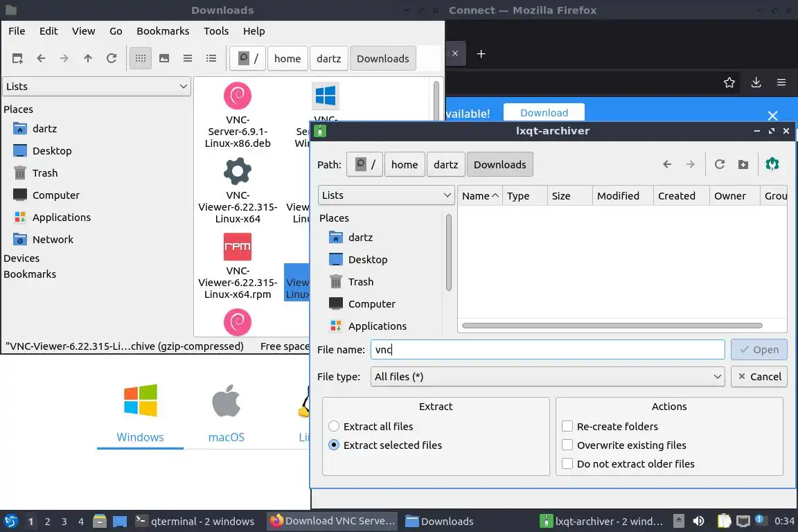Screen dimensions: 798x532
Task: Click vertical scrollbar in archiver Places pane
Action: coord(448,252)
